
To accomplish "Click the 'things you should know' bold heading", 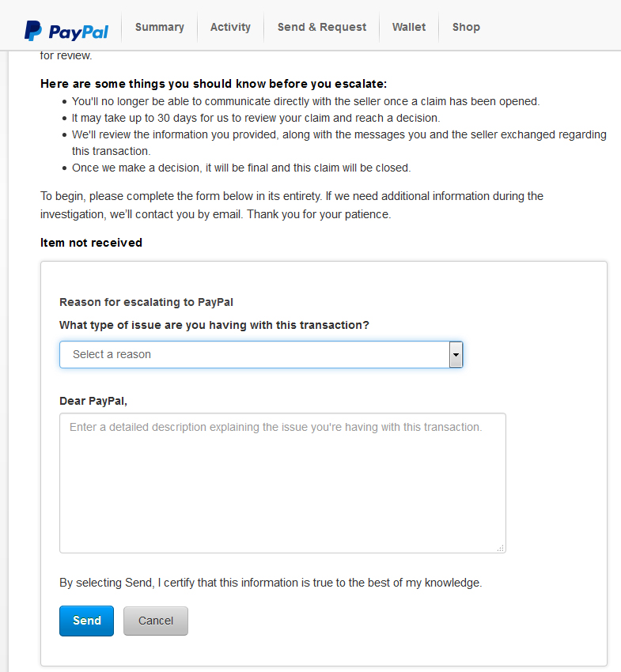I will pos(214,84).
